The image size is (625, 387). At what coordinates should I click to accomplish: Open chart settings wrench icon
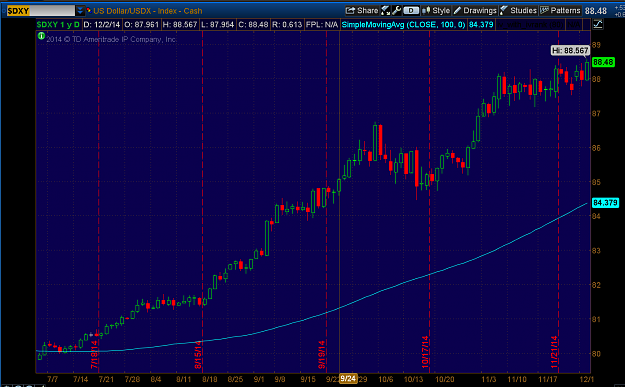(x=397, y=10)
